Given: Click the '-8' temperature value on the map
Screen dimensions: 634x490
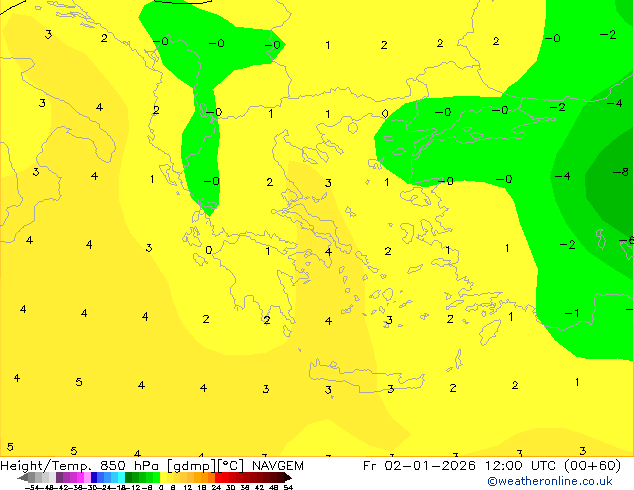Looking at the screenshot, I should click(x=621, y=172).
